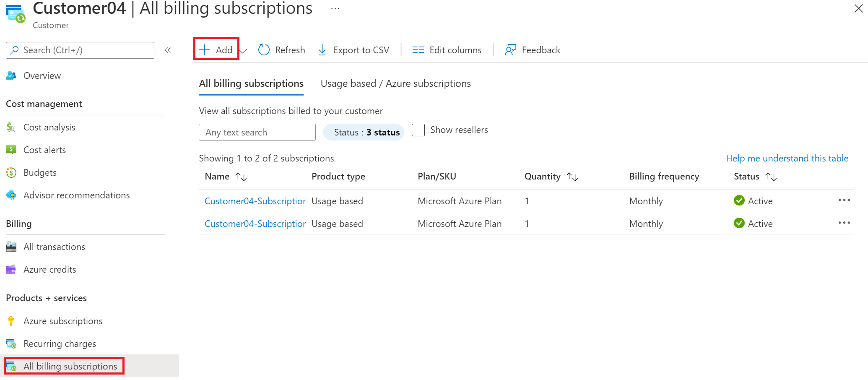Image resolution: width=868 pixels, height=380 pixels.
Task: Open the Status filter pill
Action: 363,133
